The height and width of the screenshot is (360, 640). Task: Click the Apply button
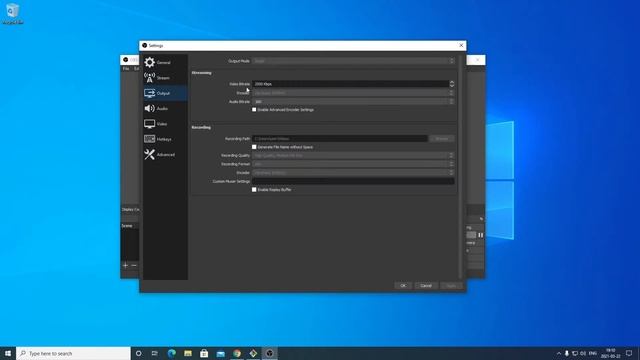click(451, 286)
